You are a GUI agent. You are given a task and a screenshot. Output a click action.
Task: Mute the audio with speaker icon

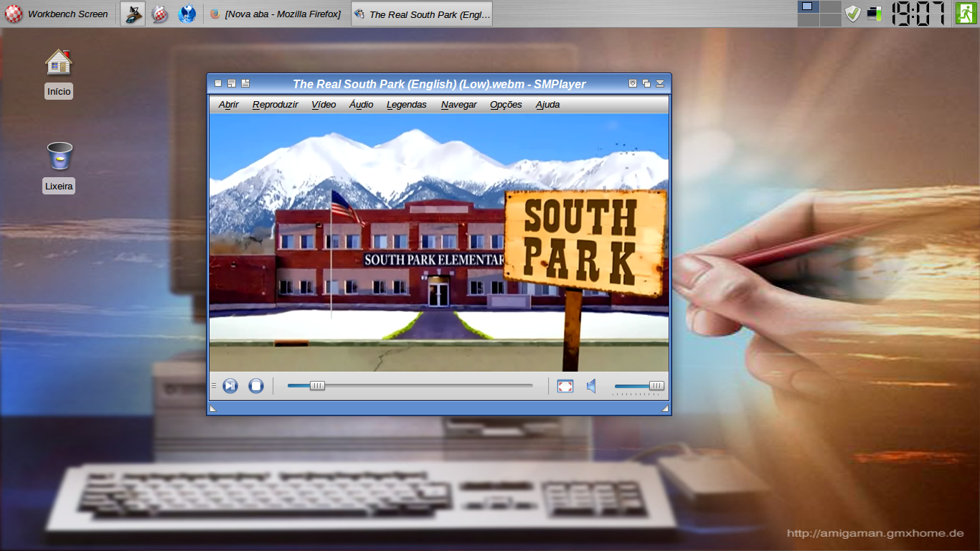point(591,386)
